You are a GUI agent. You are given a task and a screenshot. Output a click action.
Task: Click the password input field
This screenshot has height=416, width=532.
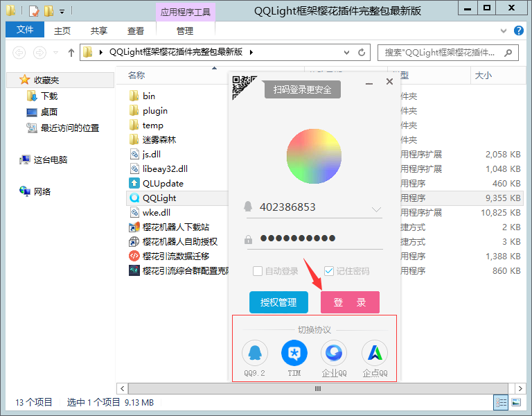[x=315, y=239]
